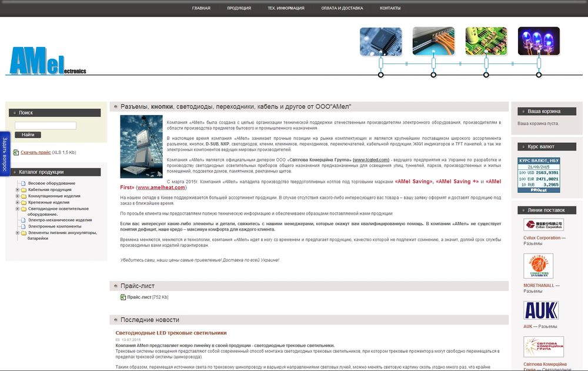Open the Светодиодное осветительное оборудование category
588x371 pixels.
pyautogui.click(x=58, y=212)
